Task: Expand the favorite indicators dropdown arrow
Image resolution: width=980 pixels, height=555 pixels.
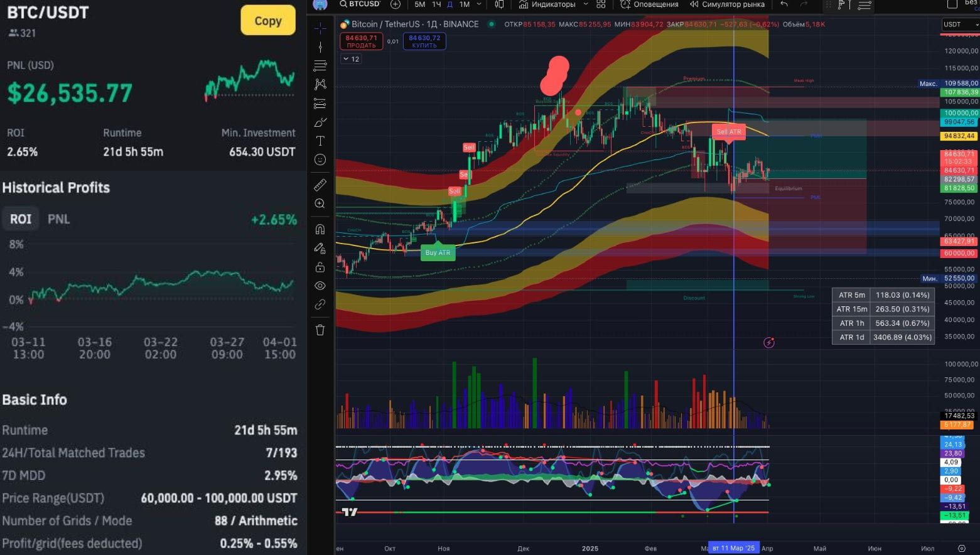Action: [x=586, y=4]
